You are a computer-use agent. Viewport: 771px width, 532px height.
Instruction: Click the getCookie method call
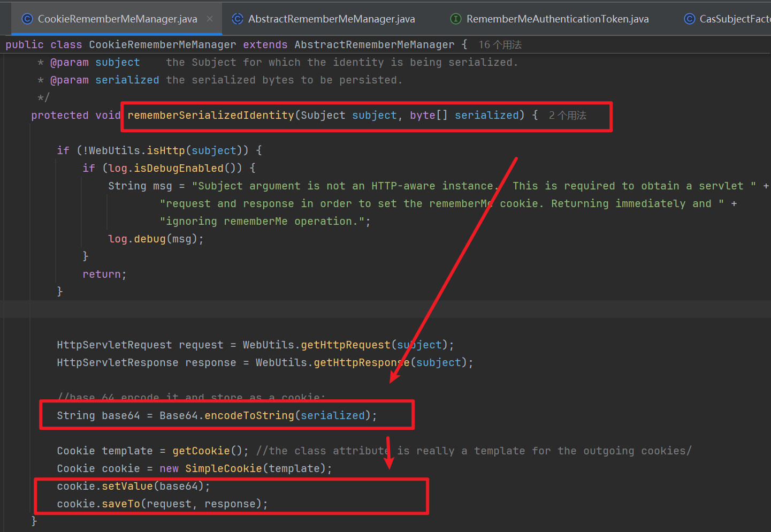[x=201, y=451]
